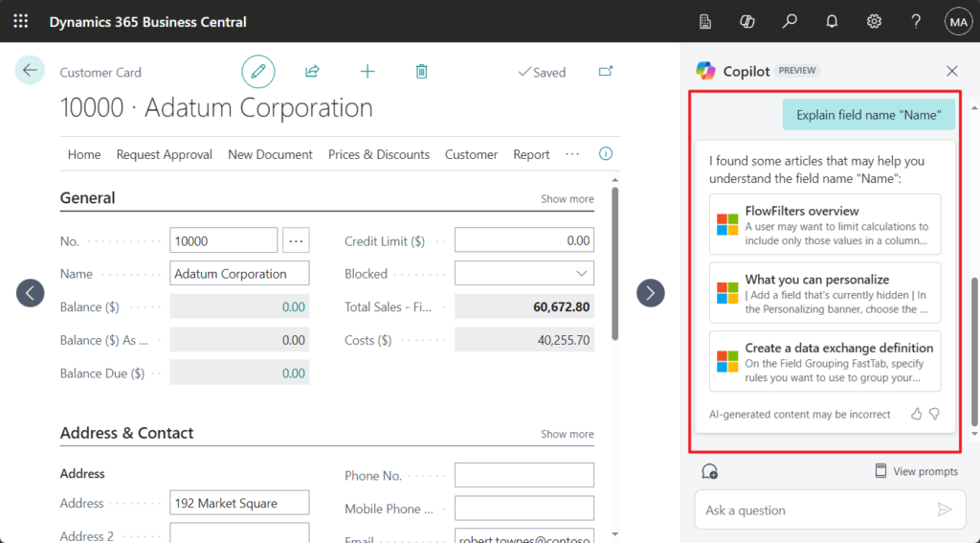Open Prices & Discounts menu
This screenshot has width=980, height=543.
point(379,154)
